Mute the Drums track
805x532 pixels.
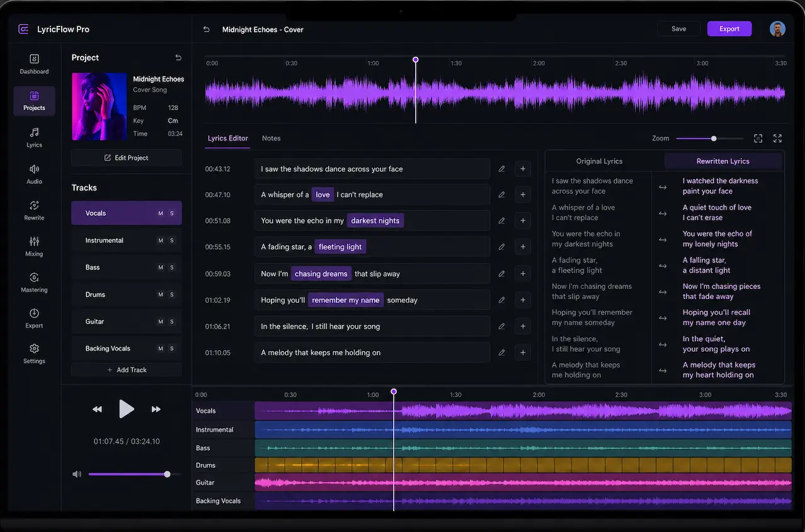pos(161,295)
